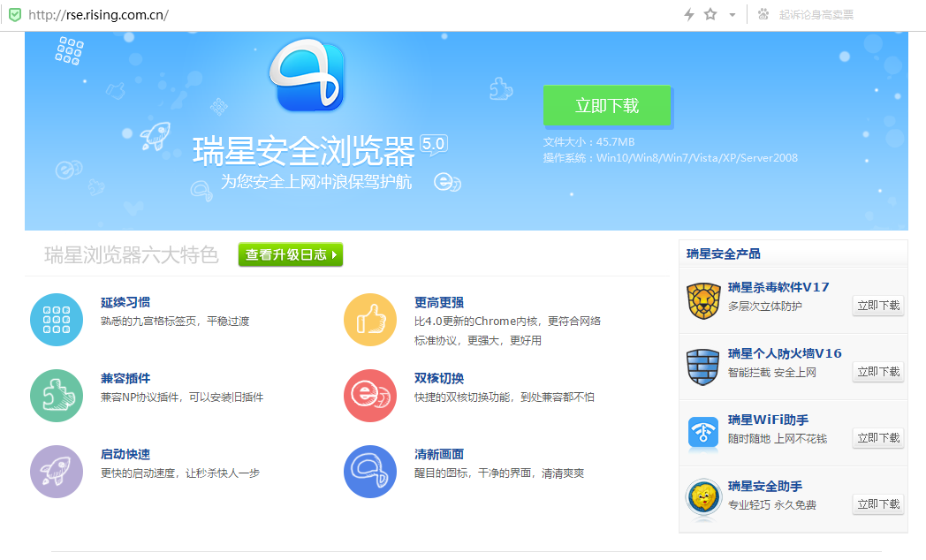This screenshot has width=926, height=560.
Task: Click the Baidu paw search engine icon
Action: tap(763, 14)
